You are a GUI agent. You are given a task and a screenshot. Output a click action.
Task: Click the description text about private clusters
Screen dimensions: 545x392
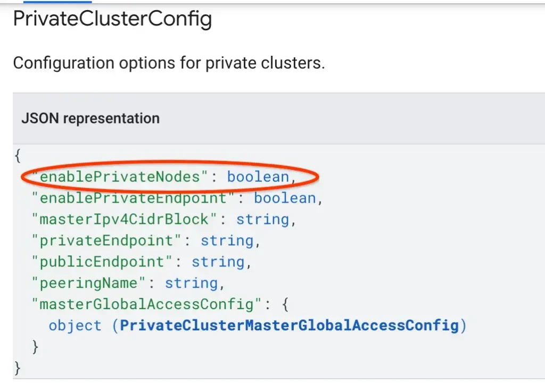(169, 63)
